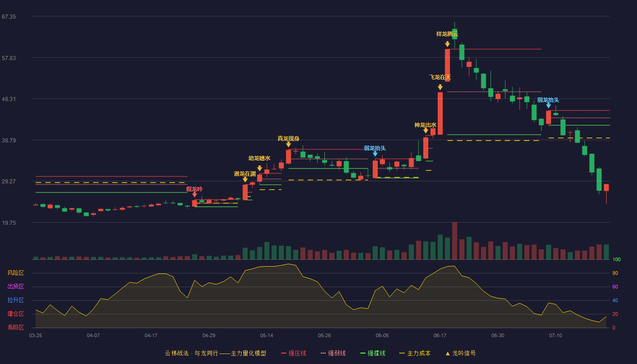The width and height of the screenshot is (637, 364).
Task: Toggle the 强弱线 legend series
Action: [x=333, y=353]
